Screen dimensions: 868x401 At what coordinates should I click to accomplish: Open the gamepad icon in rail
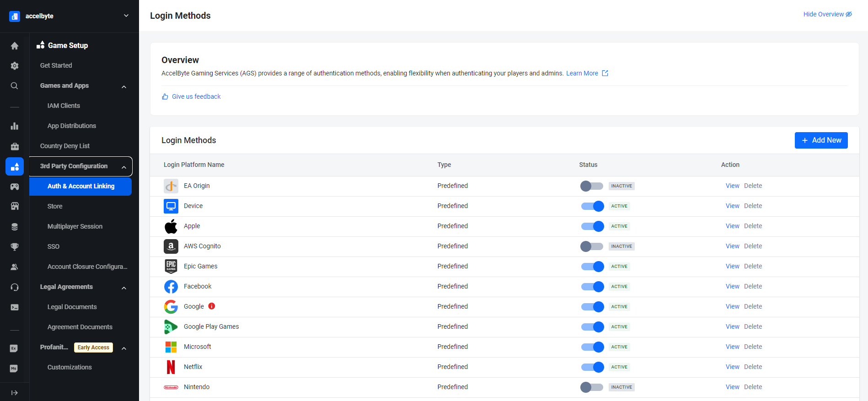point(15,187)
